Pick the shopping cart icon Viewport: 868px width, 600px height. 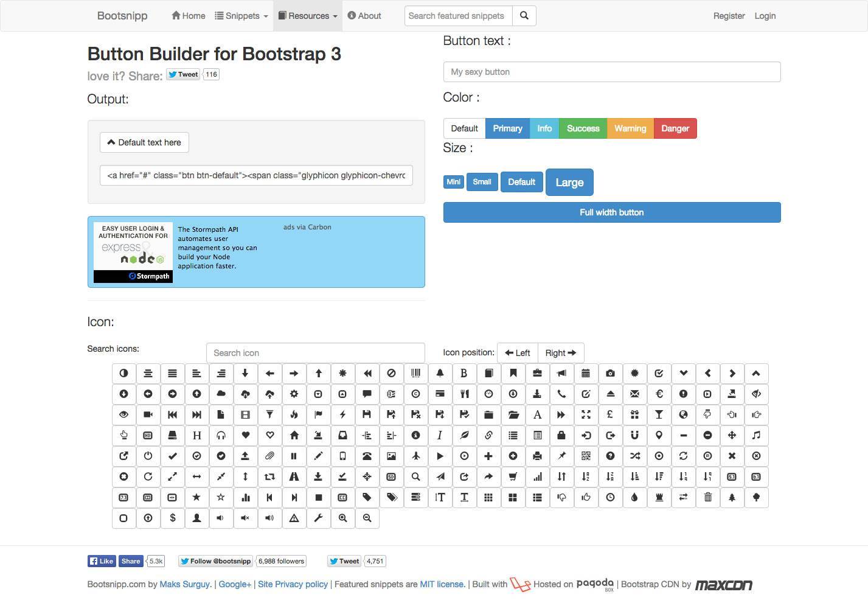click(x=513, y=476)
